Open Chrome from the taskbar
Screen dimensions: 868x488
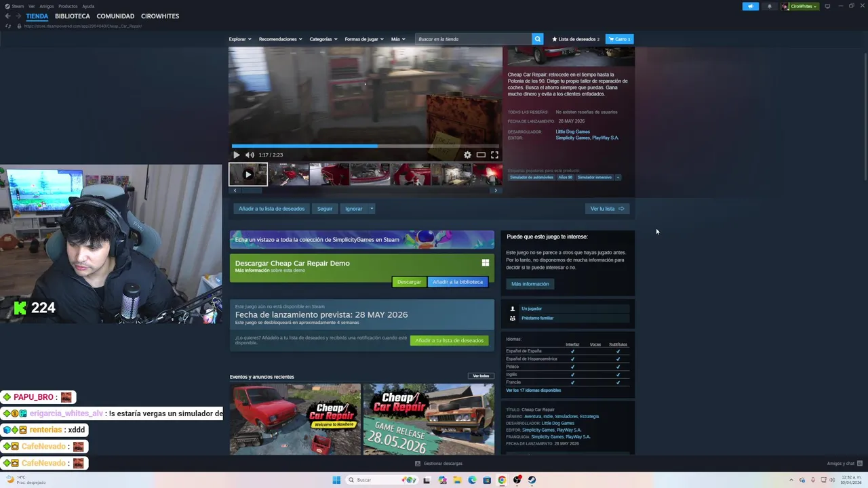coord(502,480)
